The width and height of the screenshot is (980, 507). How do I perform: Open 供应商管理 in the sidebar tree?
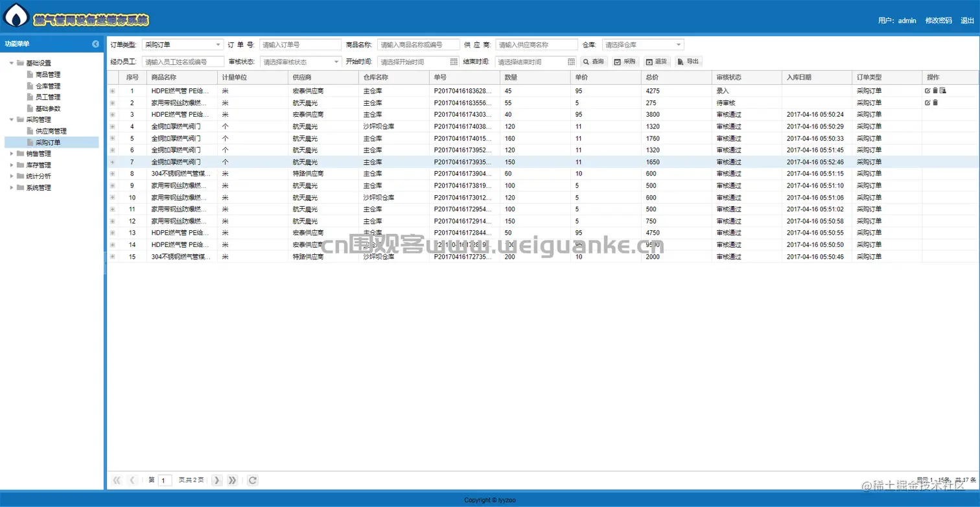pos(51,131)
